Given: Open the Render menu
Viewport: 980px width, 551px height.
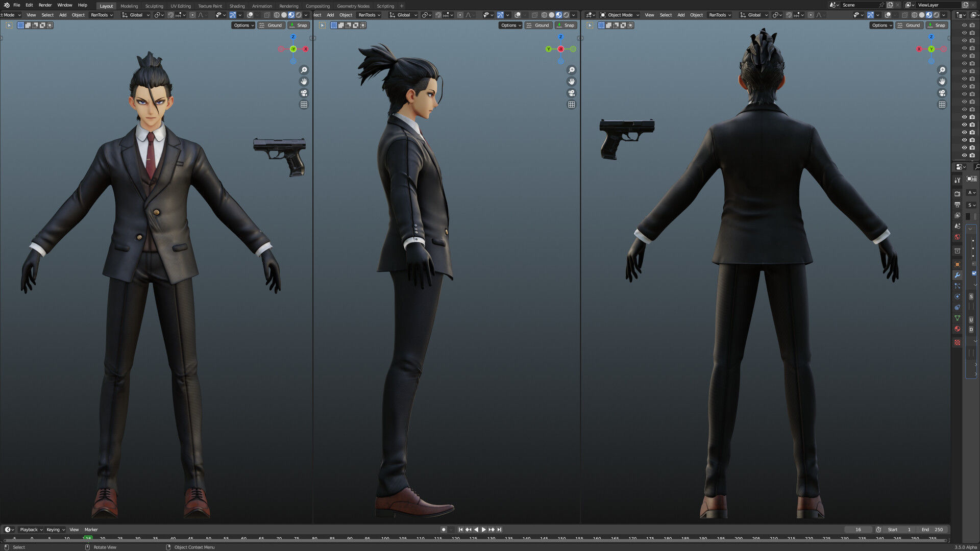Looking at the screenshot, I should point(45,5).
